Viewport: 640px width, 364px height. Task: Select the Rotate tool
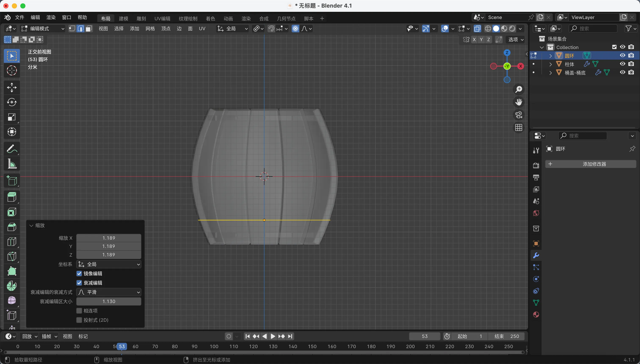click(11, 102)
